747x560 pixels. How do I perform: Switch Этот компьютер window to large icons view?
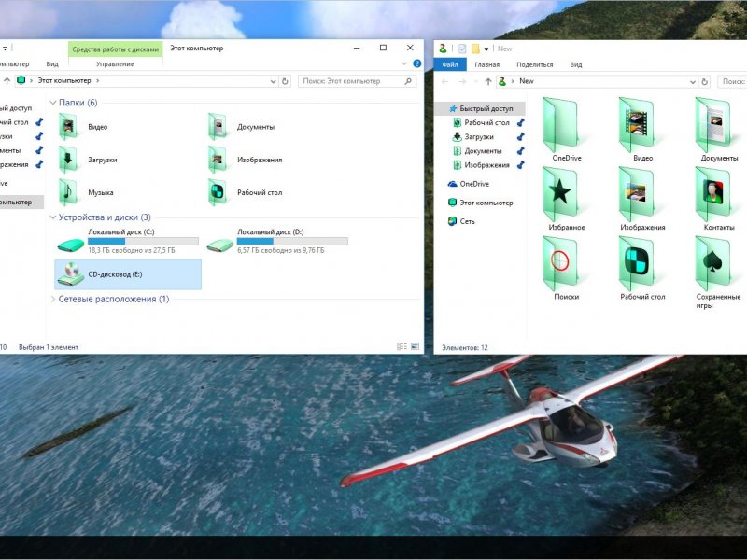(415, 346)
